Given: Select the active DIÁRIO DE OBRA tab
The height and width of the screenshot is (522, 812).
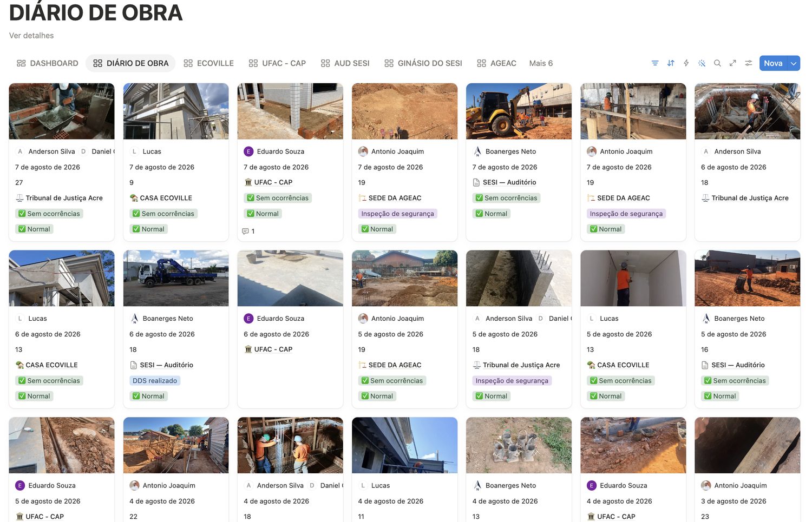Looking at the screenshot, I should tap(130, 63).
